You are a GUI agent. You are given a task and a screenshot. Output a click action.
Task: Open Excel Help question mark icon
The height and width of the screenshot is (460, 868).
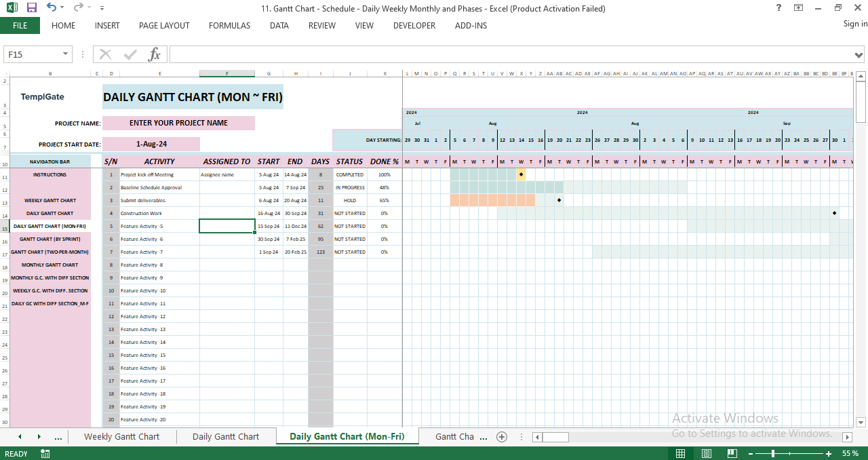pos(778,8)
